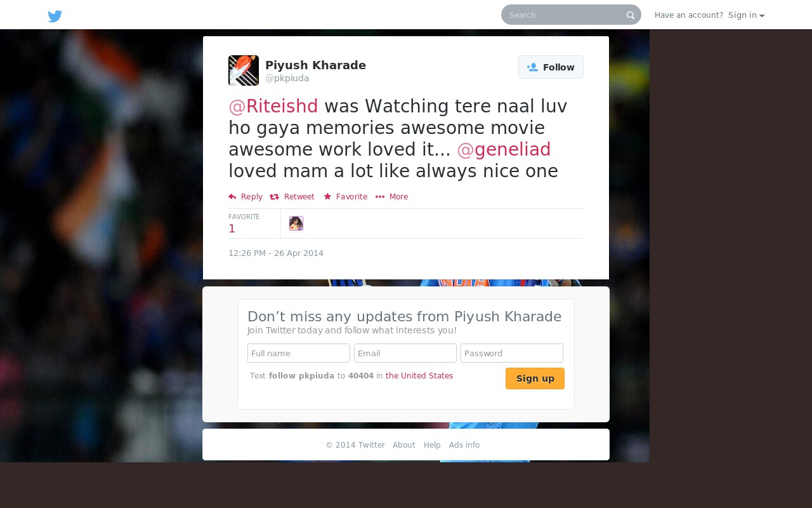Expand the Sign in dropdown
812x508 pixels.
tap(746, 15)
